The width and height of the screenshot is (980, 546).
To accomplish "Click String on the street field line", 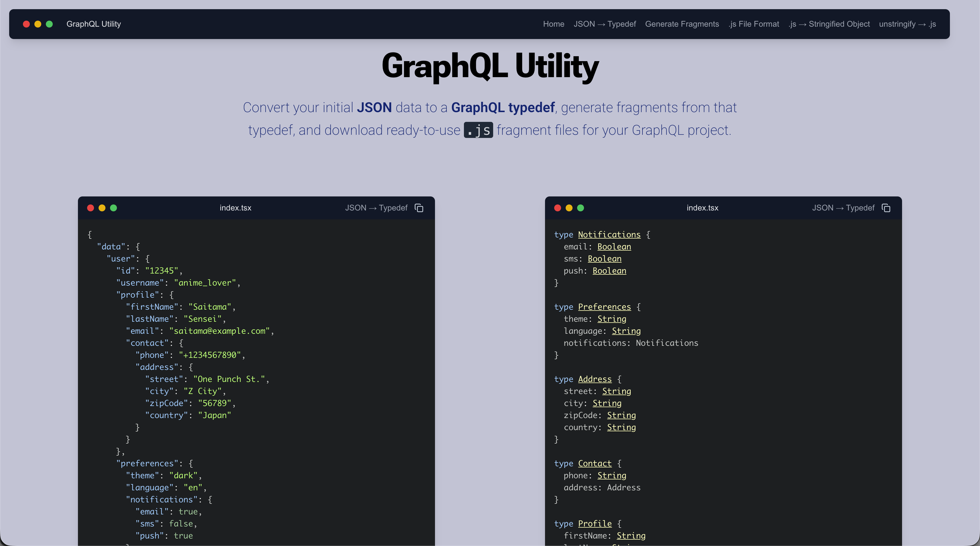I will (616, 391).
